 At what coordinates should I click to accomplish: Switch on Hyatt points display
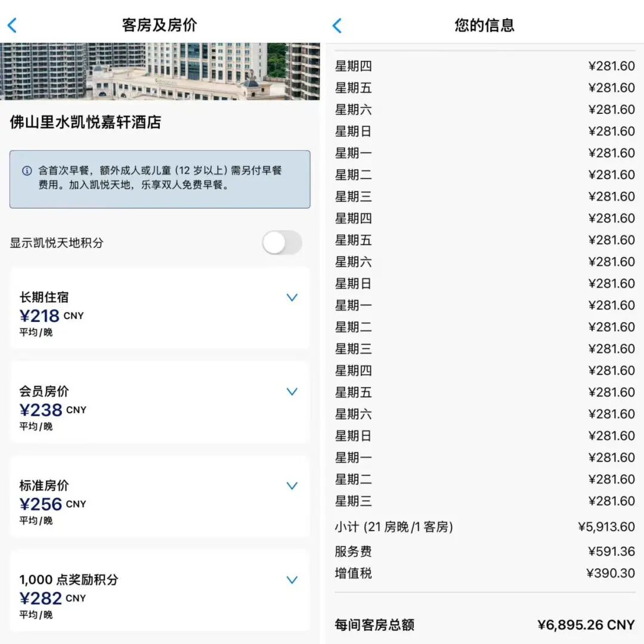point(281,243)
